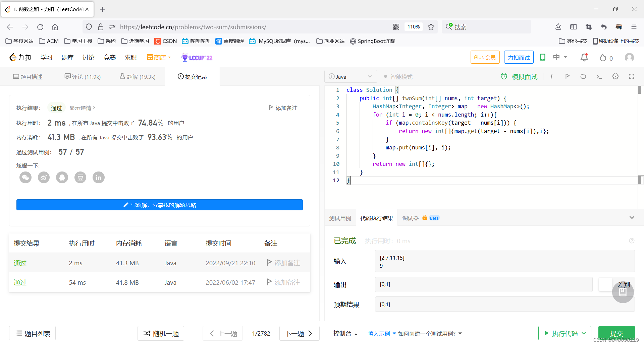The height and width of the screenshot is (345, 644).
Task: Open the user avatar menu
Action: click(629, 58)
